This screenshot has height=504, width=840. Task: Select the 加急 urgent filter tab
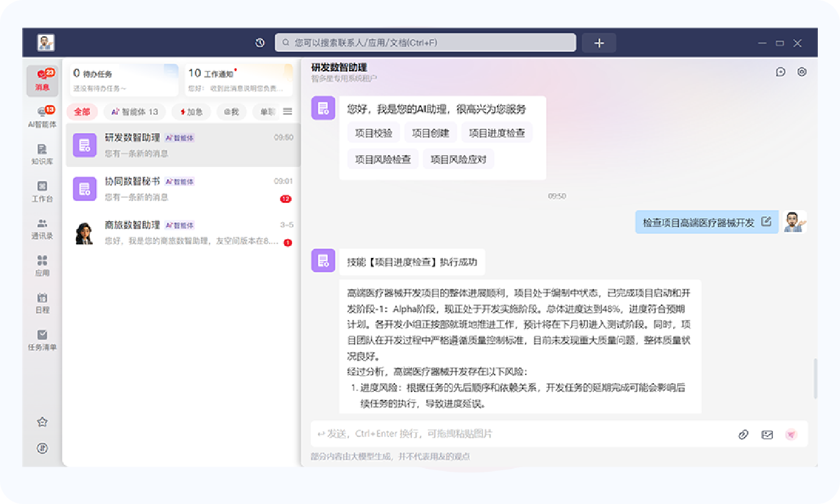point(191,111)
